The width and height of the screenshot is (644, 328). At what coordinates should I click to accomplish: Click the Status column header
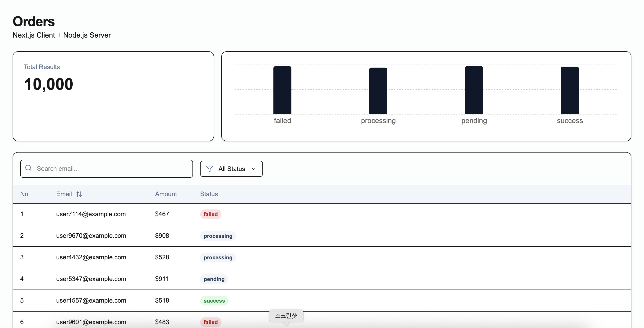tap(209, 194)
